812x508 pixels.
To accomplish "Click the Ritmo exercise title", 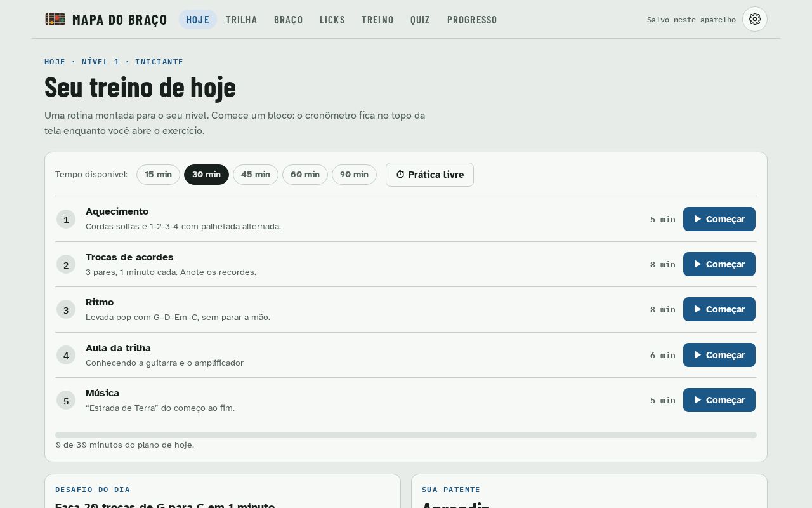I will [100, 302].
